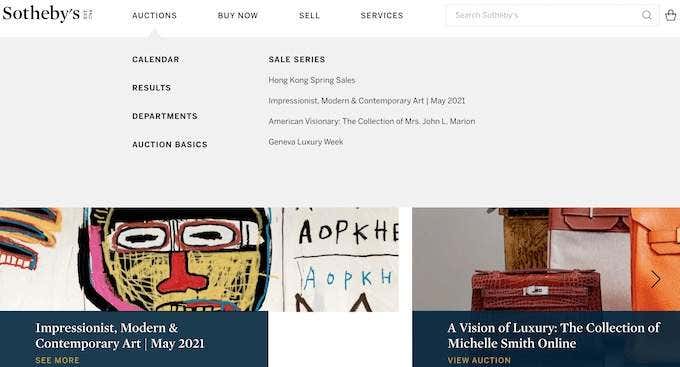Open the Auctions menu
The image size is (680, 367).
coord(154,16)
